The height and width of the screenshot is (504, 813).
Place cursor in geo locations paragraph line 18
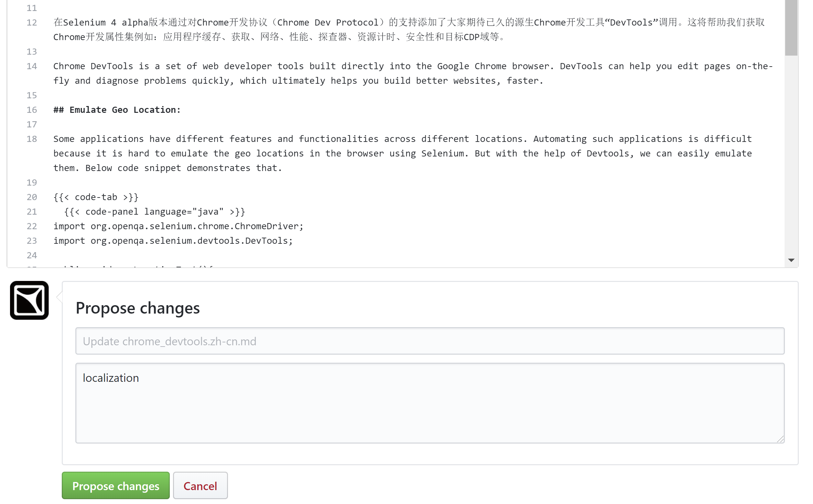pos(402,153)
